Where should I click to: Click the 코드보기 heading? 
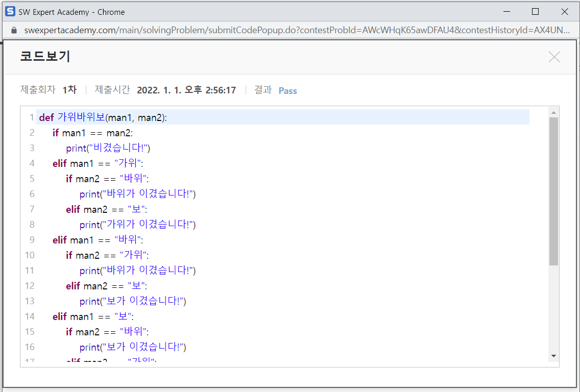click(45, 56)
